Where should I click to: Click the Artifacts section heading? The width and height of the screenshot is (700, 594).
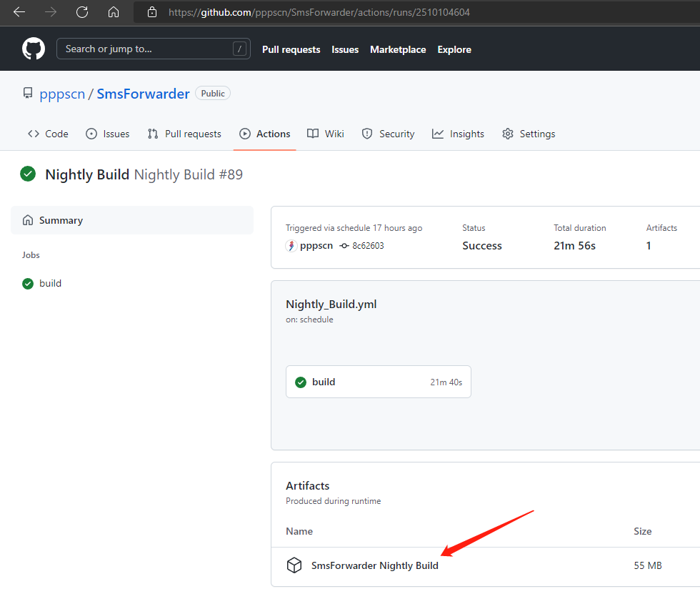pos(308,486)
